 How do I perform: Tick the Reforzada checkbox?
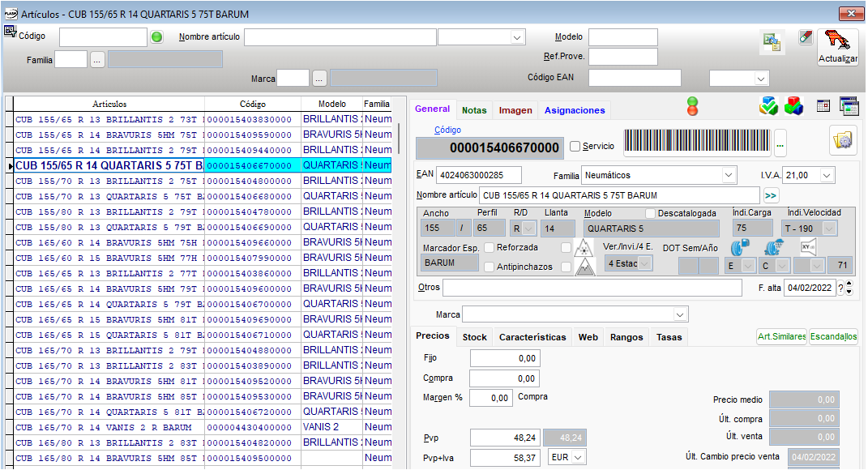(490, 247)
